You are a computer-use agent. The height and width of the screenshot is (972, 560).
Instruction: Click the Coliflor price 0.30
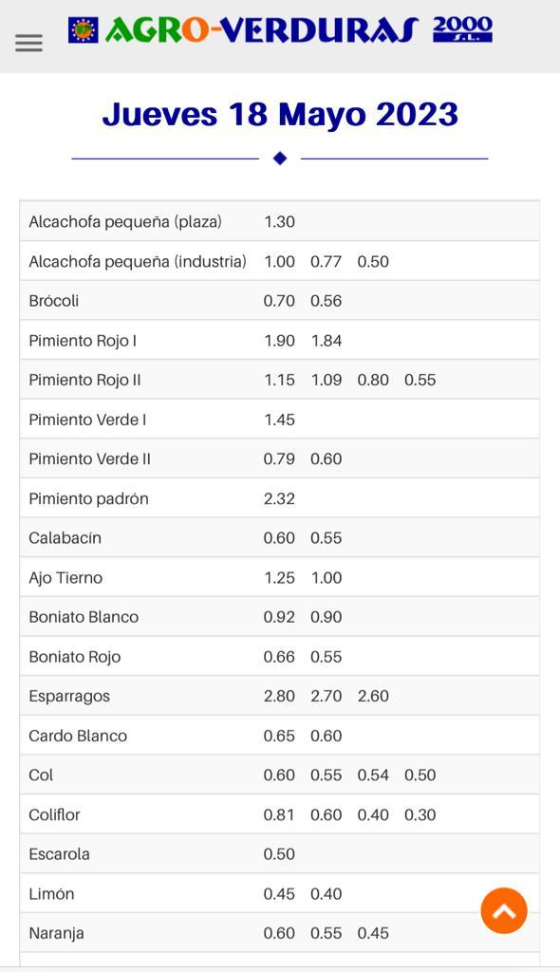click(x=420, y=814)
